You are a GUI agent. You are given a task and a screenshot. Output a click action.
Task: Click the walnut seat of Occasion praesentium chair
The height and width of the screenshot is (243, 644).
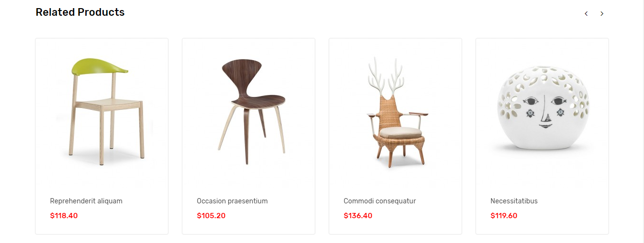coord(258,102)
